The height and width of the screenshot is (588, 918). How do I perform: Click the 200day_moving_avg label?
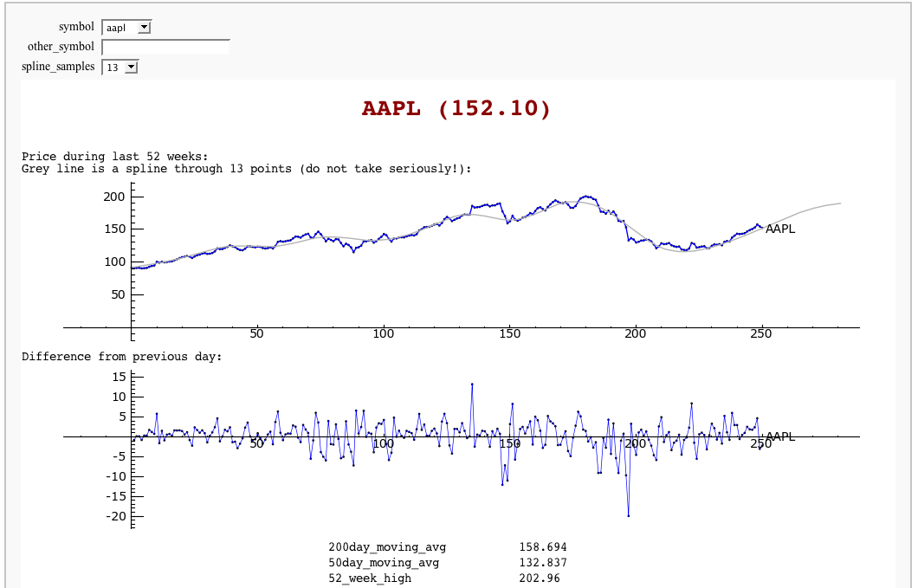387,547
